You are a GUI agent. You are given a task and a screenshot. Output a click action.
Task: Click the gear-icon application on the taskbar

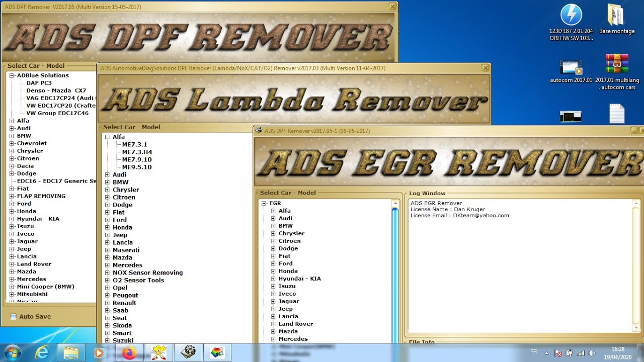click(x=188, y=352)
